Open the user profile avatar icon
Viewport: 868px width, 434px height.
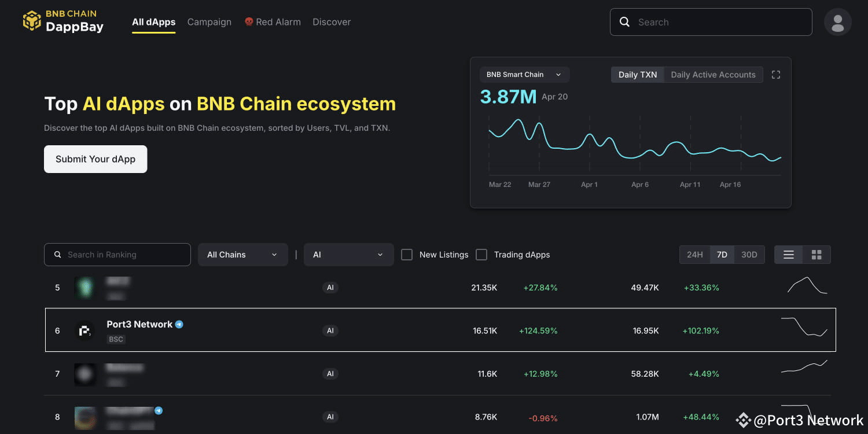click(837, 21)
